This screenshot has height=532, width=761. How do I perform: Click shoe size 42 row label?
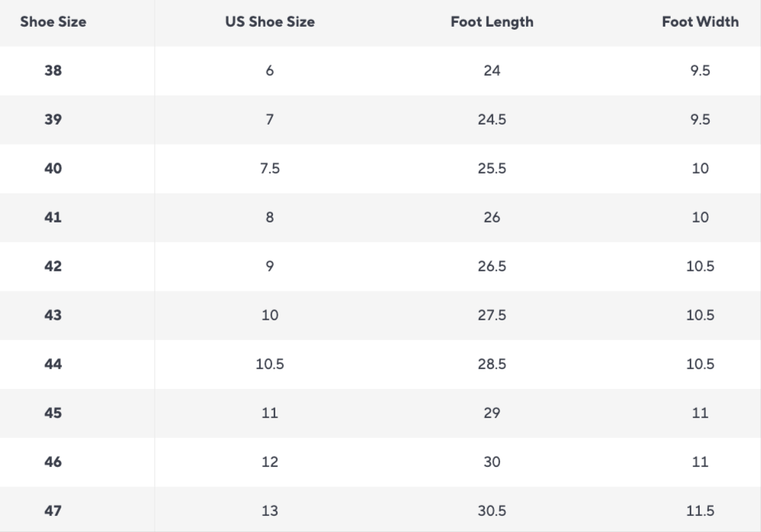pos(53,267)
